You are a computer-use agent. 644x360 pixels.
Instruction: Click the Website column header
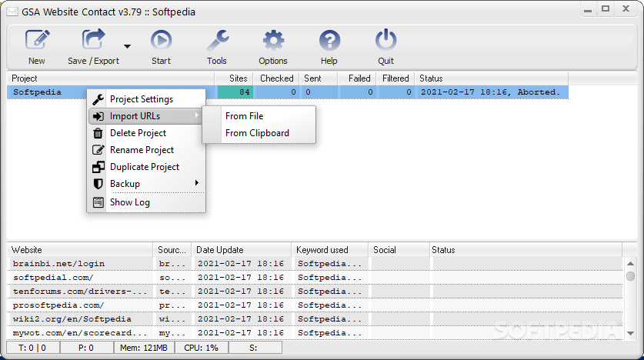80,250
